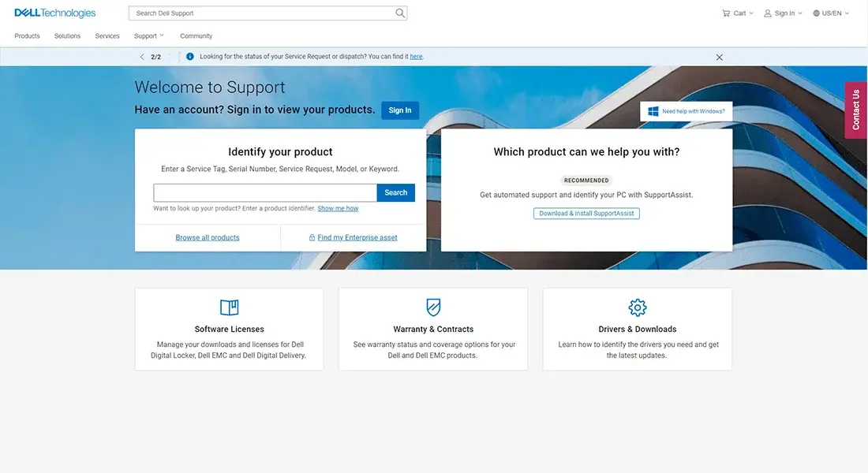The width and height of the screenshot is (868, 473).
Task: Click the Software Licenses book icon
Action: tap(229, 307)
